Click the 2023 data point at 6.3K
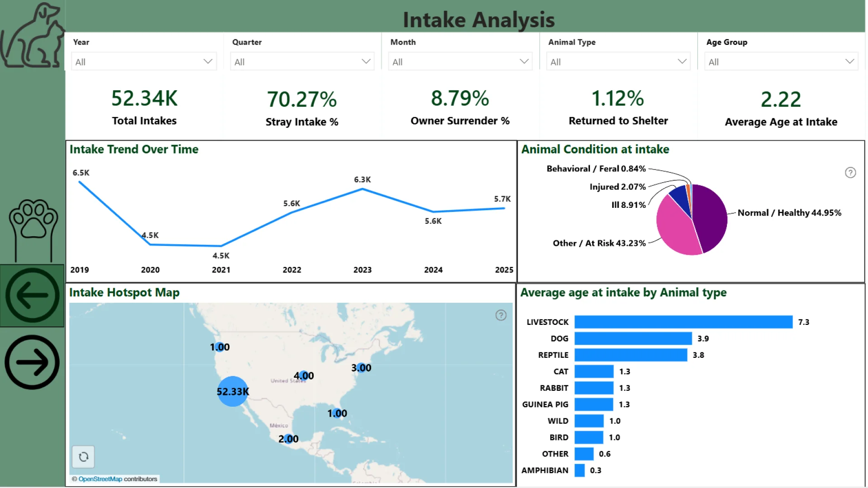 [x=362, y=189]
